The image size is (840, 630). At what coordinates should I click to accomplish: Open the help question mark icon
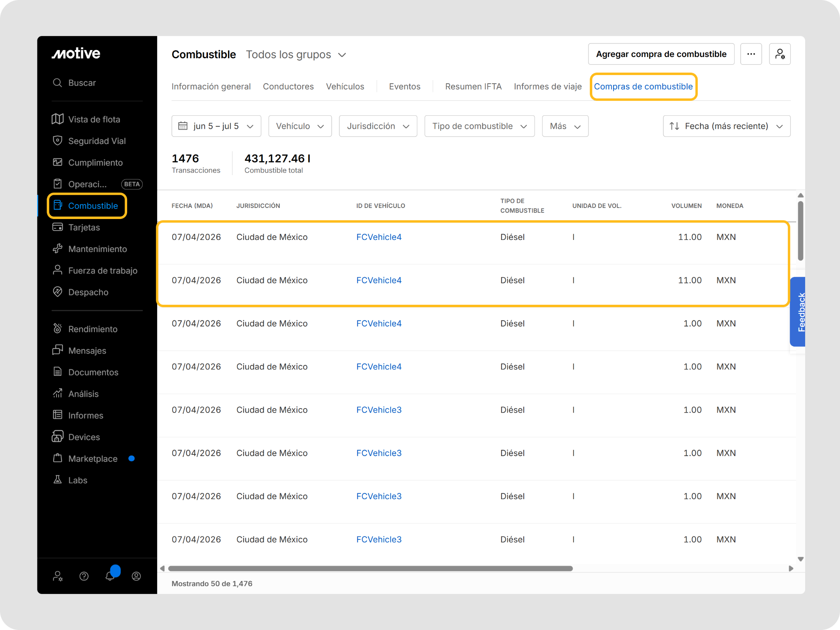pyautogui.click(x=84, y=576)
